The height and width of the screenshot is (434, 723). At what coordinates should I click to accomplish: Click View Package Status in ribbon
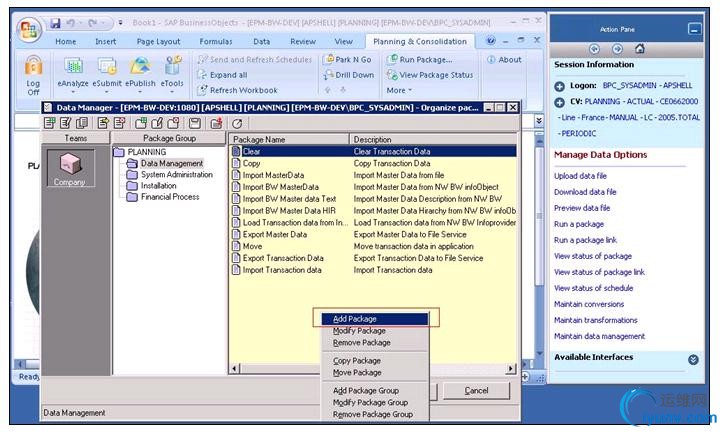(x=430, y=75)
